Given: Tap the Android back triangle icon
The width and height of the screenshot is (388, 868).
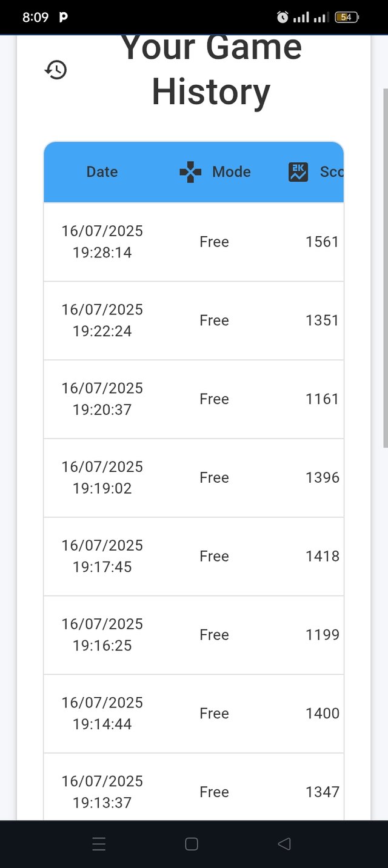Looking at the screenshot, I should point(284,844).
